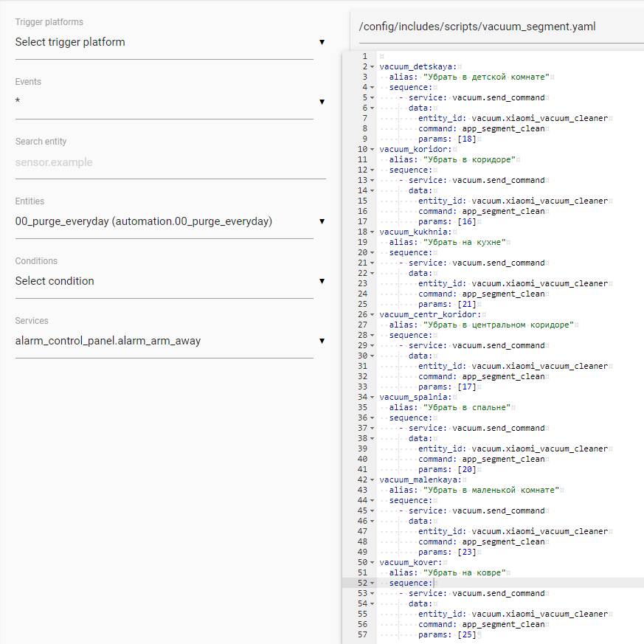Click command app_segment_clean on line 56
This screenshot has width=644, height=644.
click(x=504, y=624)
